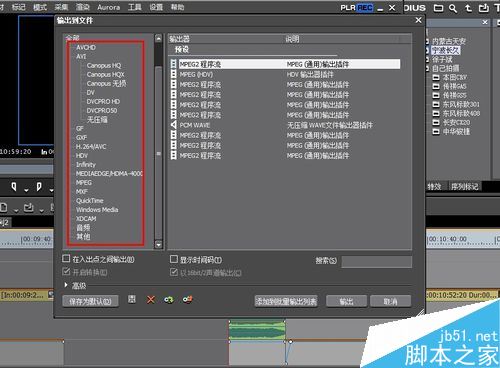Click the filmstrip icon of MPEG (HDV) row
Screen dimensions: 500x368
coord(174,74)
